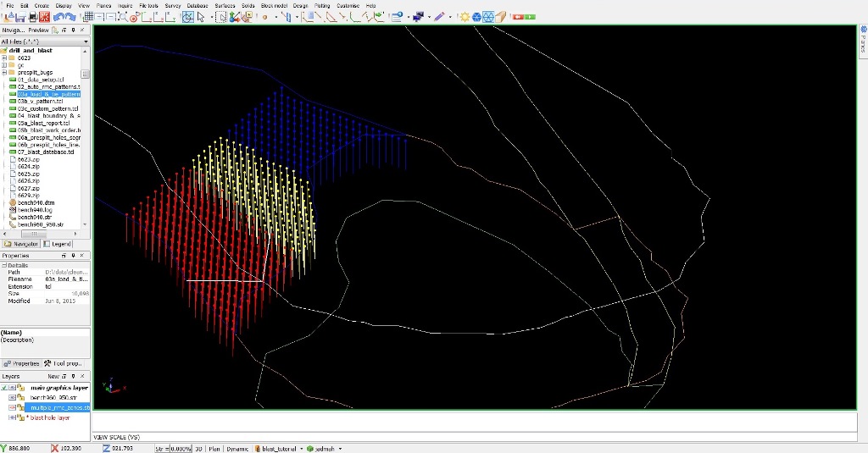Click the X coordinate icon in status bar

pos(55,449)
